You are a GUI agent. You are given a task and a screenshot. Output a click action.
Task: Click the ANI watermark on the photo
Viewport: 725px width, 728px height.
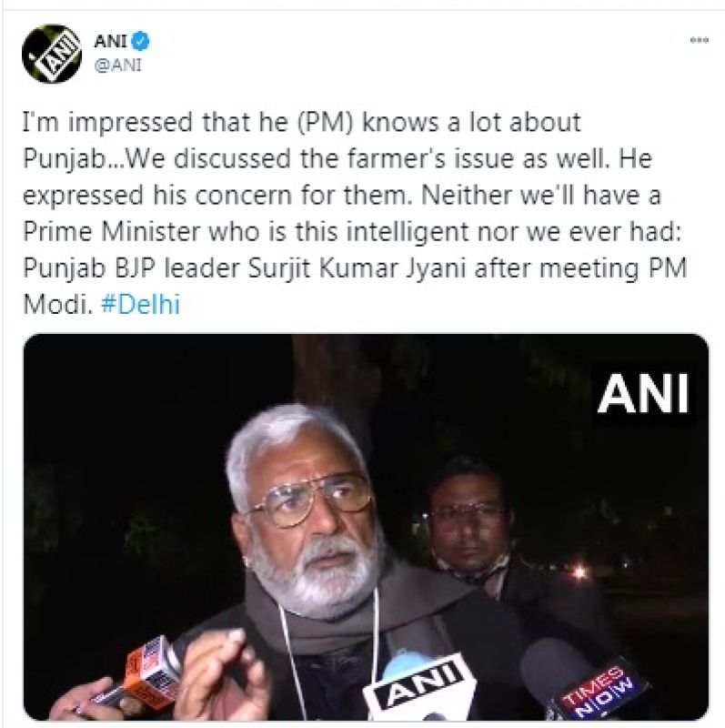[x=642, y=391]
